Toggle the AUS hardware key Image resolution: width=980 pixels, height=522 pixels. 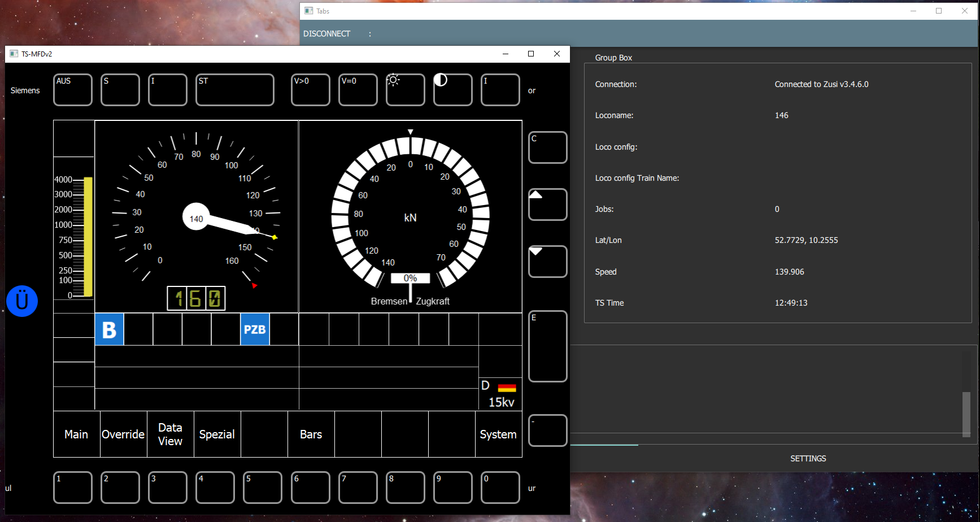coord(73,90)
